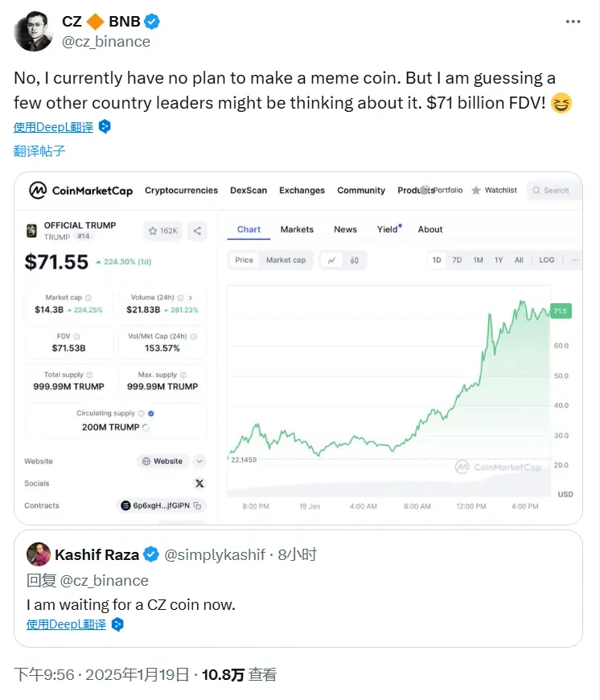
Task: Switch to the candlestick chart icon
Action: click(x=355, y=260)
